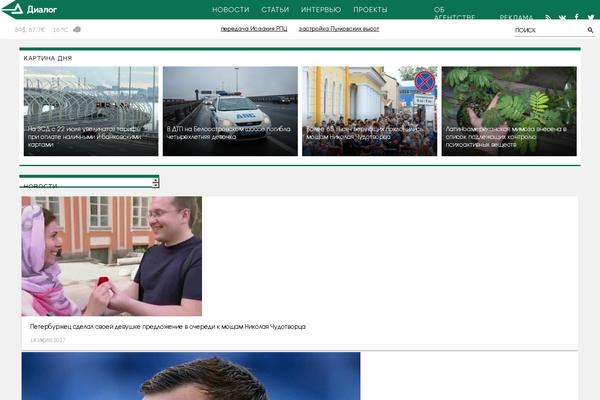Click the cloudy weather icon

tap(77, 29)
